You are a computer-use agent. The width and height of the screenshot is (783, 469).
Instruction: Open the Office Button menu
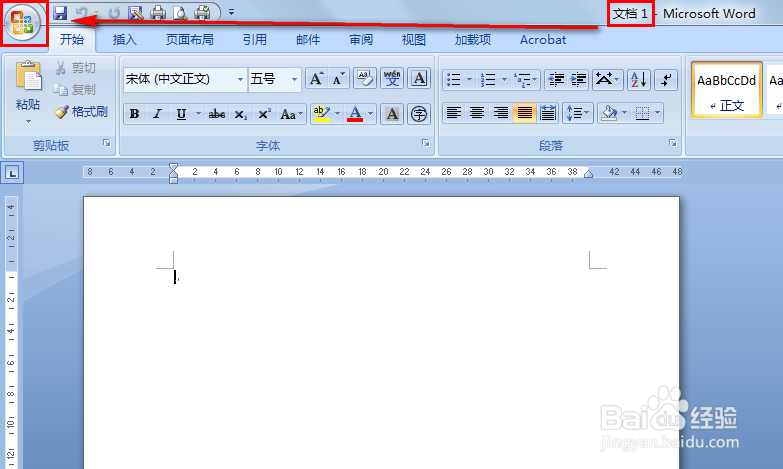pyautogui.click(x=22, y=23)
